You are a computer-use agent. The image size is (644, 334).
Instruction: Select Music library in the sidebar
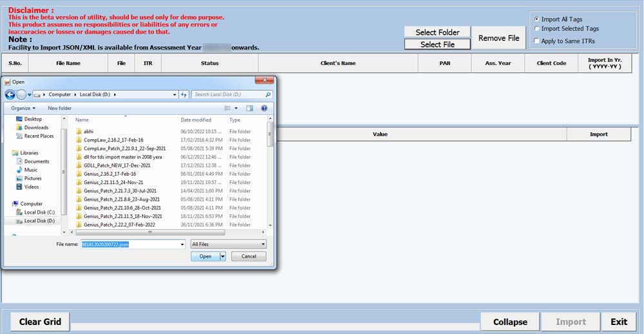(31, 170)
